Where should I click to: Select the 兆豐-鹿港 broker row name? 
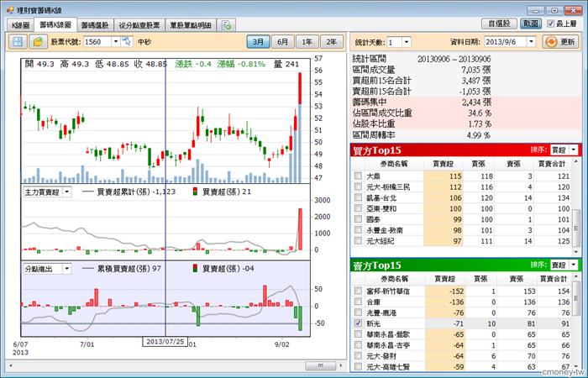381,312
